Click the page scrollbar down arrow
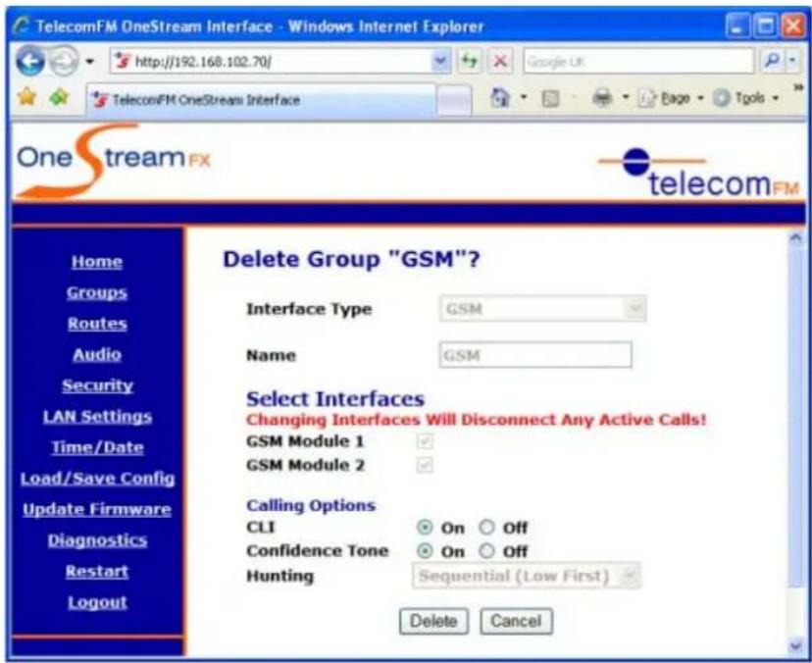The image size is (812, 663). tap(796, 645)
